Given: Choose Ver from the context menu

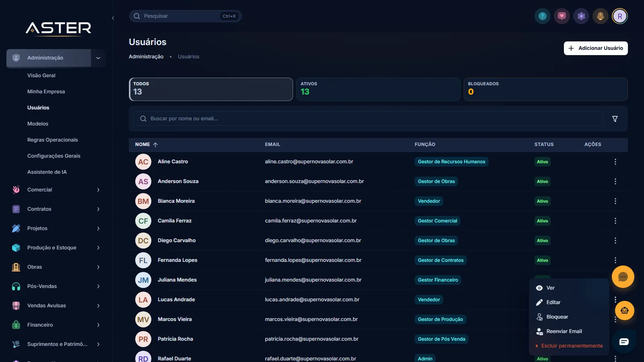Looking at the screenshot, I should pos(569,288).
